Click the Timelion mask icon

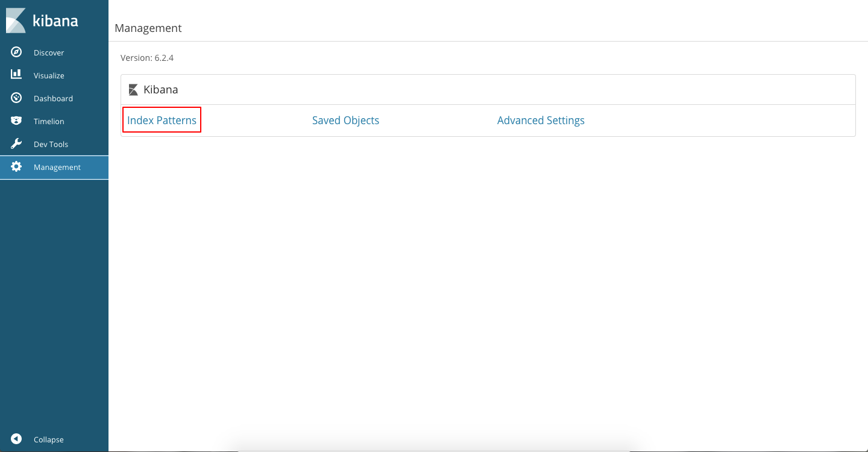(16, 121)
